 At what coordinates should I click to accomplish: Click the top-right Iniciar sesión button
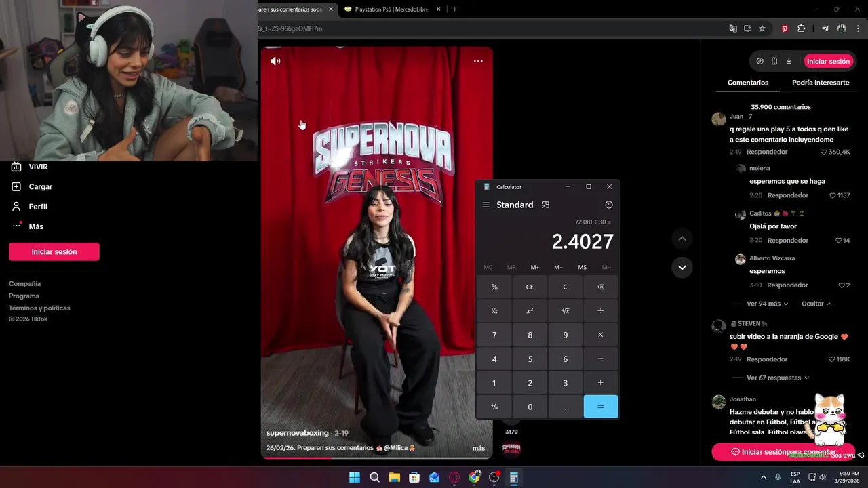(828, 61)
